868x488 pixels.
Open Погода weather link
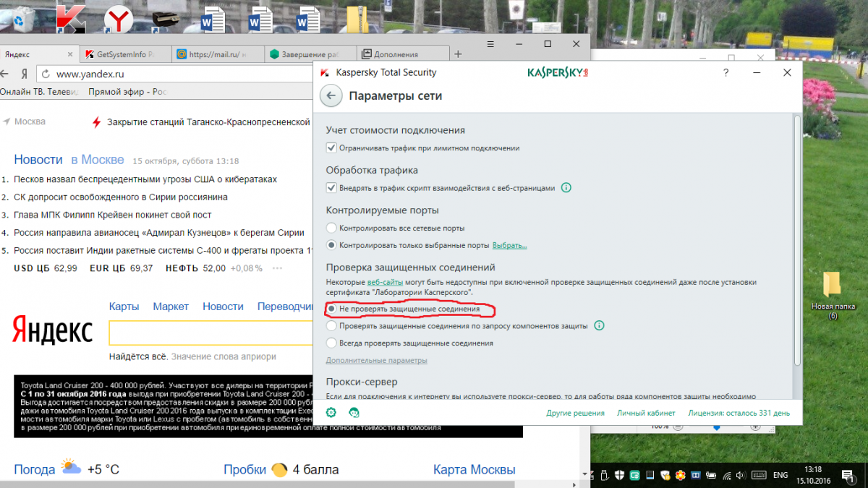[35, 469]
